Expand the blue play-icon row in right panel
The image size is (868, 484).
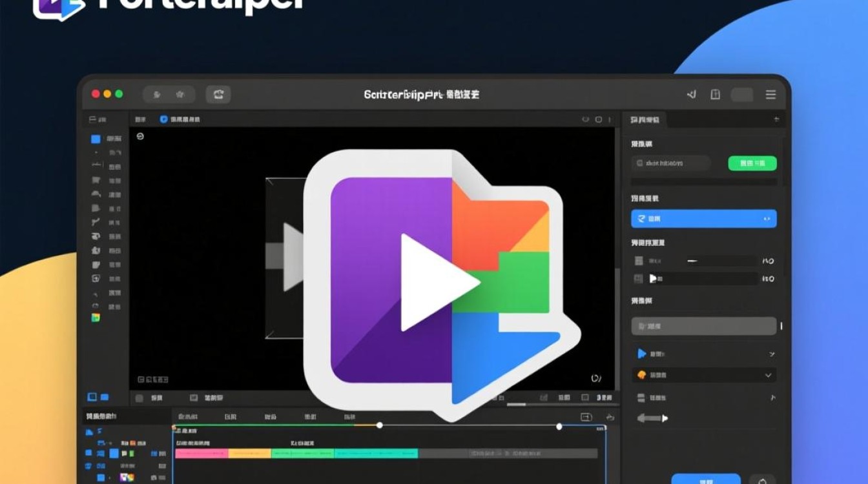click(x=703, y=354)
